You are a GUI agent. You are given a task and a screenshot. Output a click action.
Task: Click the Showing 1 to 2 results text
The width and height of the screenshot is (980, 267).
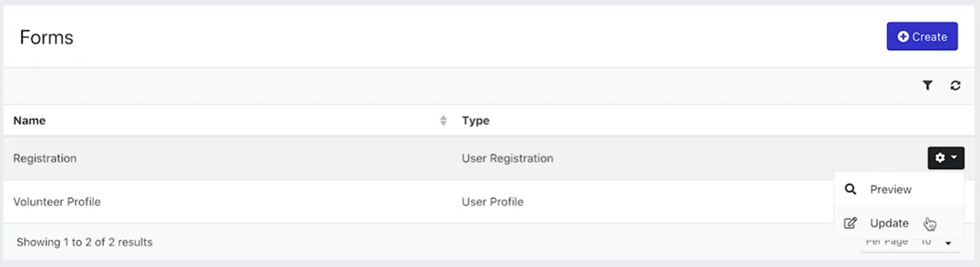(x=85, y=242)
